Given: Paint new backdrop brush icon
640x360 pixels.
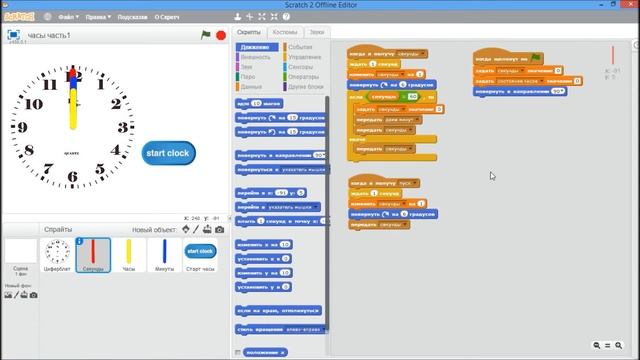Looking at the screenshot, I should pos(16,295).
